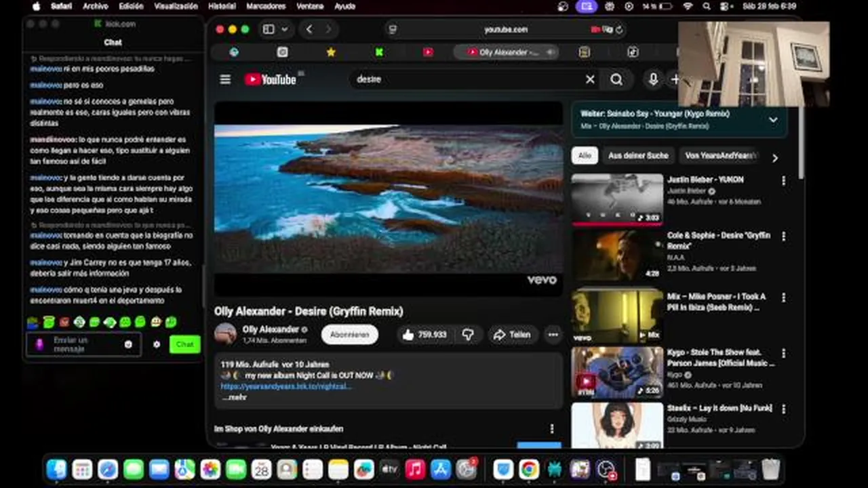Click the 'Enviar un mensaje' chat input
This screenshot has width=868, height=488.
[x=83, y=344]
